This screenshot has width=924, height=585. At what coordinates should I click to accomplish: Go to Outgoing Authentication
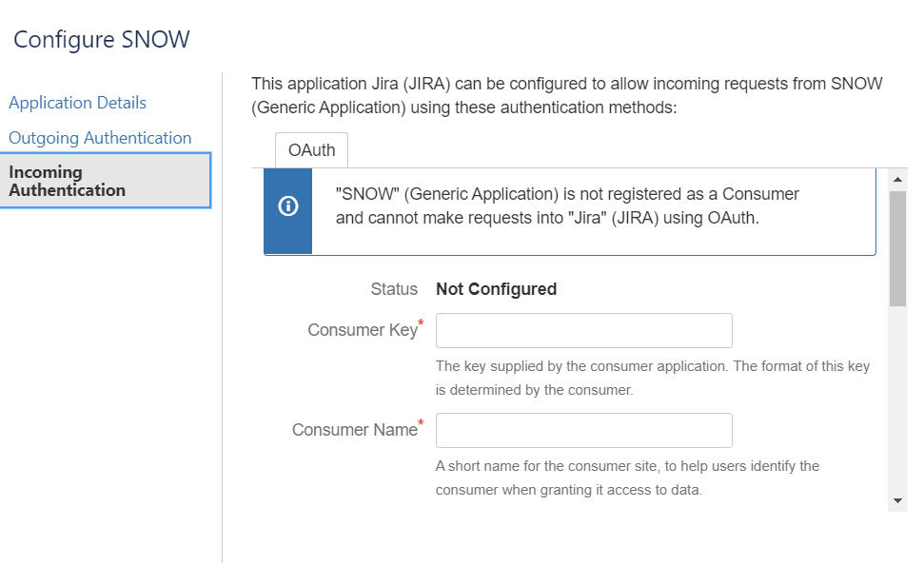(x=100, y=138)
